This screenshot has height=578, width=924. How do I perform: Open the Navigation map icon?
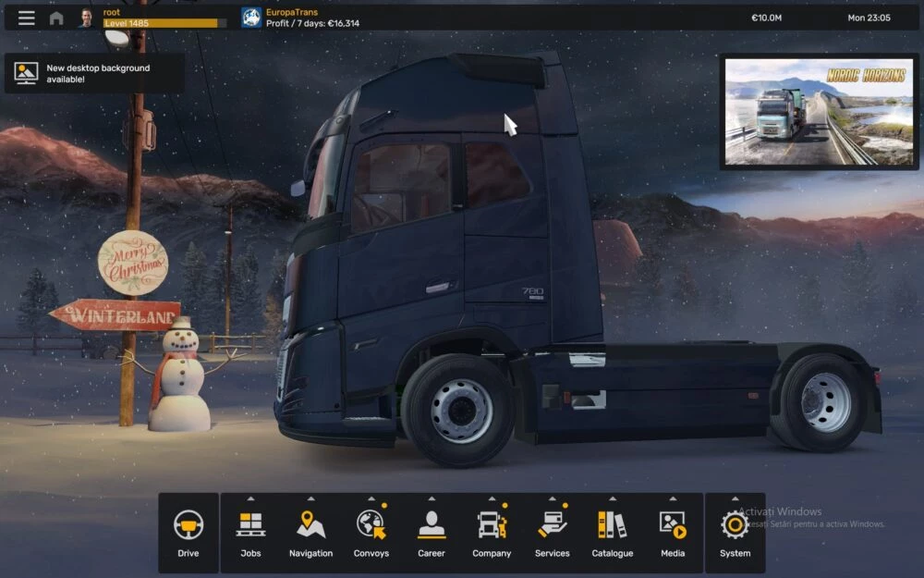pos(310,525)
